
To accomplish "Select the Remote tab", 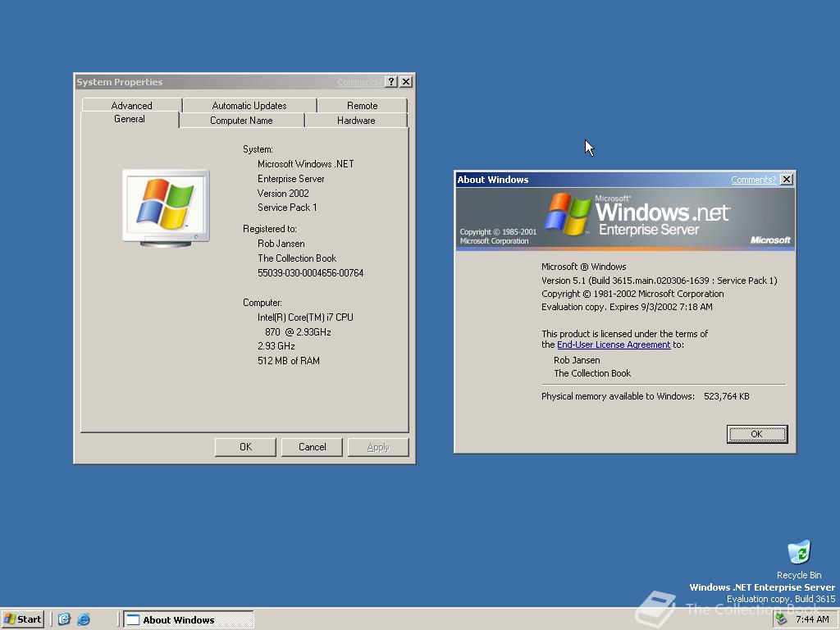I will (362, 105).
